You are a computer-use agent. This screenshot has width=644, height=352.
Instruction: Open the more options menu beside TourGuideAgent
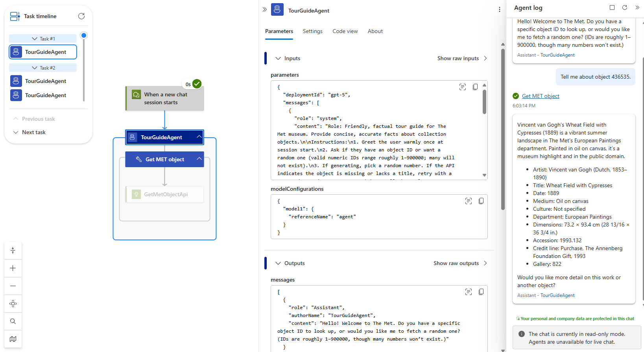(x=500, y=10)
